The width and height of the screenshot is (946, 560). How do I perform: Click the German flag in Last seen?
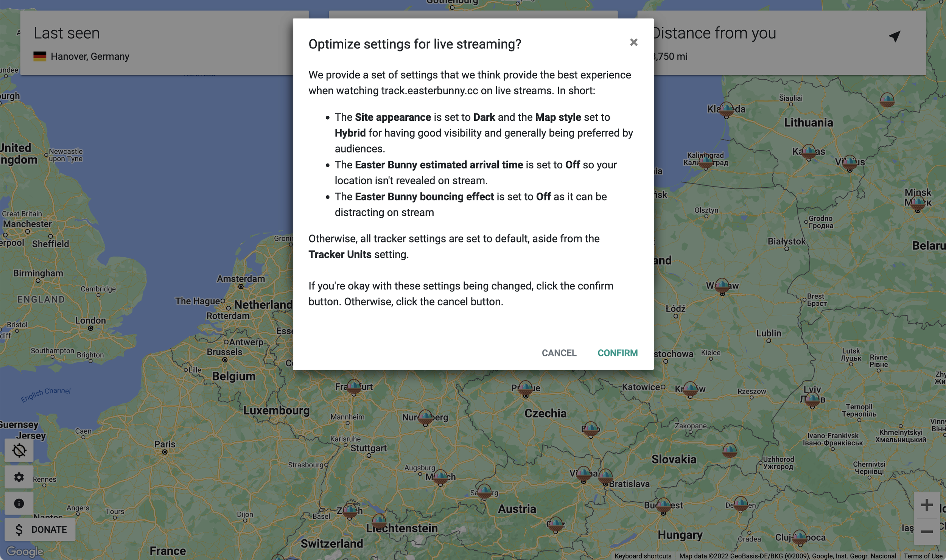(40, 56)
